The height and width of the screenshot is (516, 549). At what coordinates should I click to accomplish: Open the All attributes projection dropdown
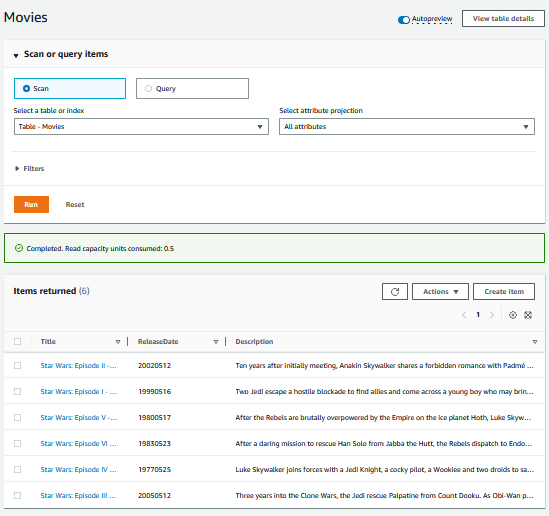(x=407, y=126)
